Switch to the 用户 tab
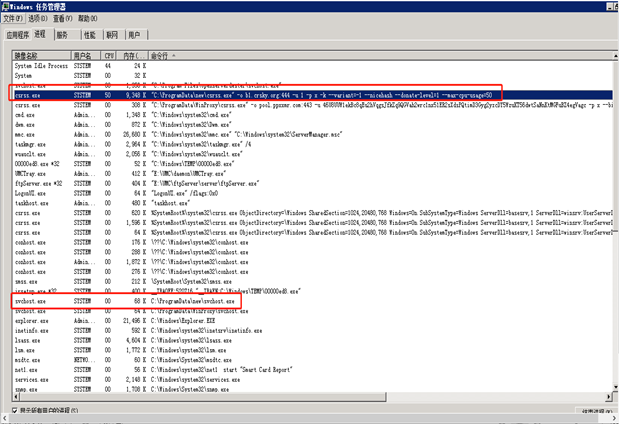Image resolution: width=619 pixels, height=424 pixels. [x=135, y=33]
